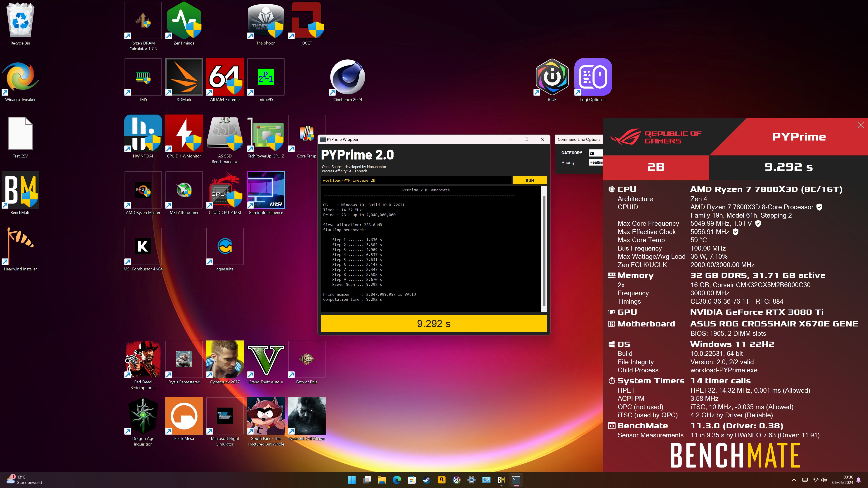The image size is (868, 488).
Task: Launch the Black Mesa shortcut
Action: [184, 419]
